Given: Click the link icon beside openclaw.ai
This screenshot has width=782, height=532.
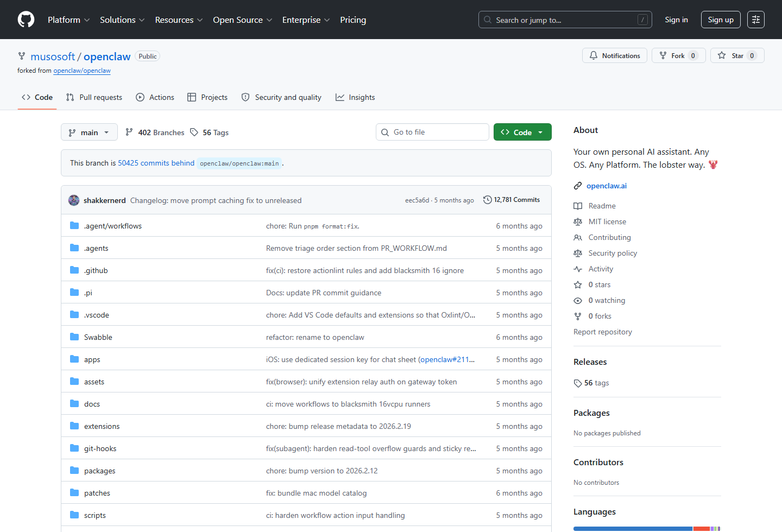Looking at the screenshot, I should point(578,186).
